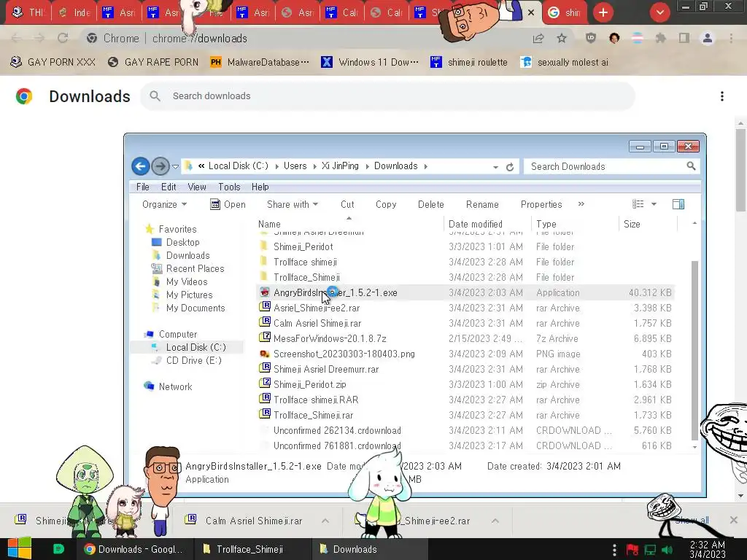The height and width of the screenshot is (560, 747).
Task: Click the Chrome share page icon
Action: point(538,38)
